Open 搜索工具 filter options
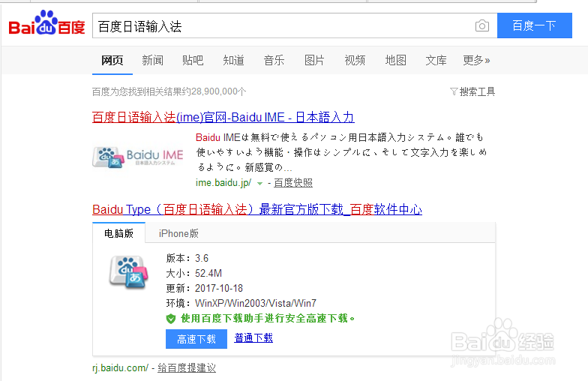This screenshot has width=588, height=381. click(472, 91)
